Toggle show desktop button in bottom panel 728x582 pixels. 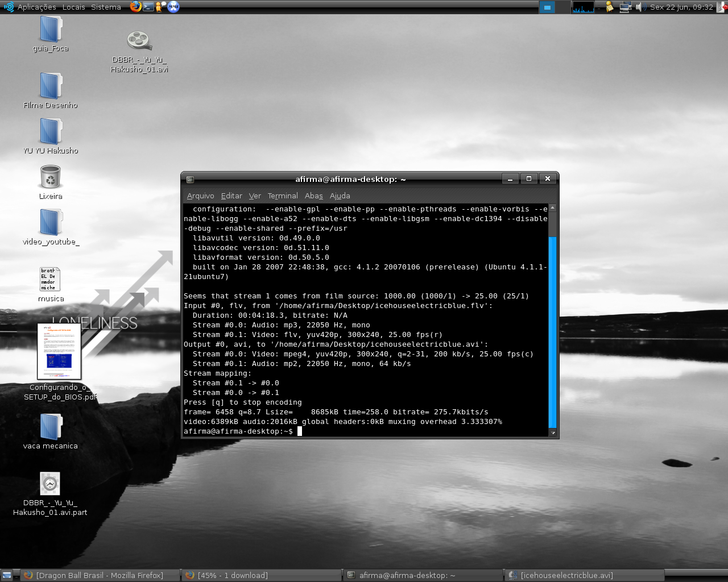click(7, 575)
